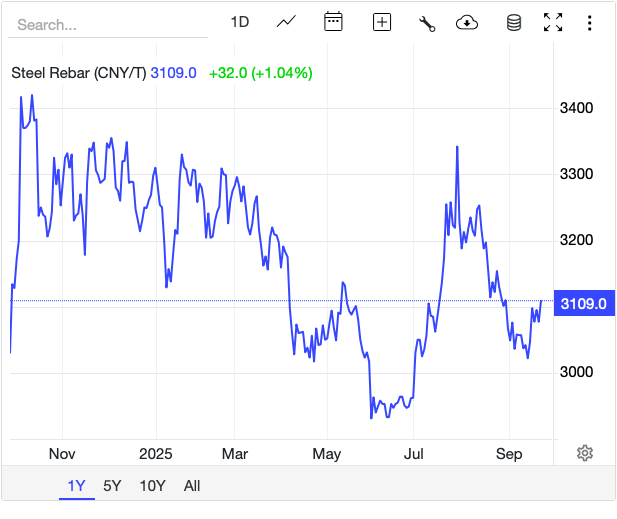Click the July peak on the chart line
The height and width of the screenshot is (519, 617).
[457, 148]
